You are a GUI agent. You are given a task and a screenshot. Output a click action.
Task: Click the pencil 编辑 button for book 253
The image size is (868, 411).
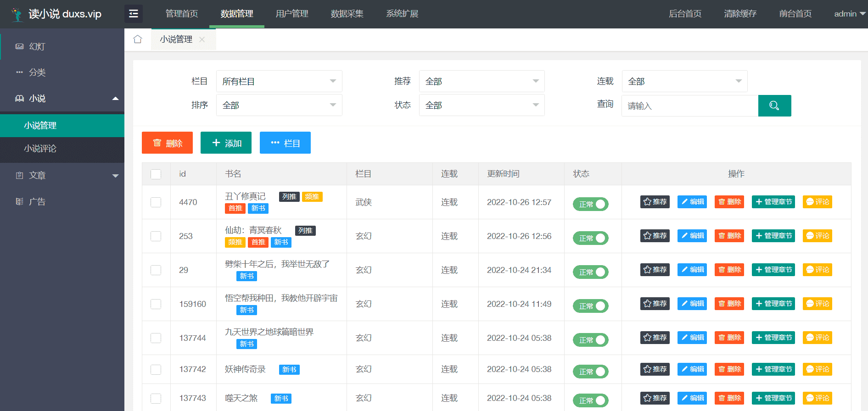click(692, 236)
